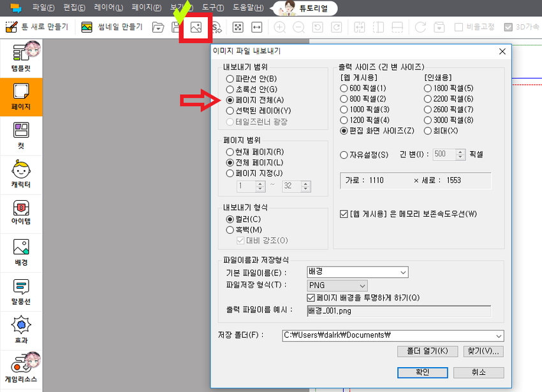This screenshot has width=542, height=392.
Task: Click the zoom in magnifier icon
Action: 280,27
